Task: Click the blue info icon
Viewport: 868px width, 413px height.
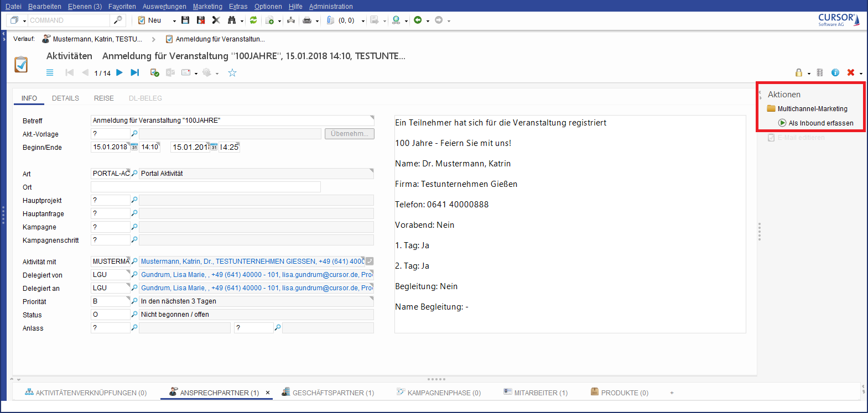Action: pos(835,72)
